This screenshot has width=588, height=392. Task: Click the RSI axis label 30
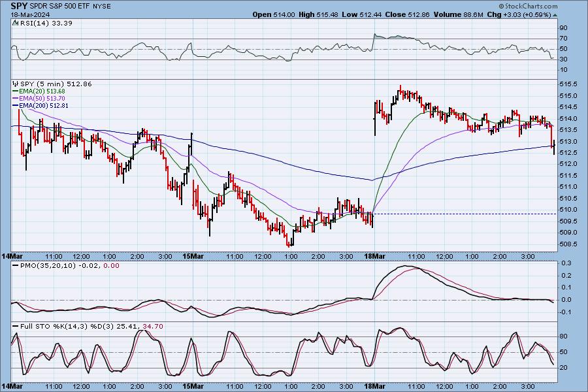(x=563, y=59)
